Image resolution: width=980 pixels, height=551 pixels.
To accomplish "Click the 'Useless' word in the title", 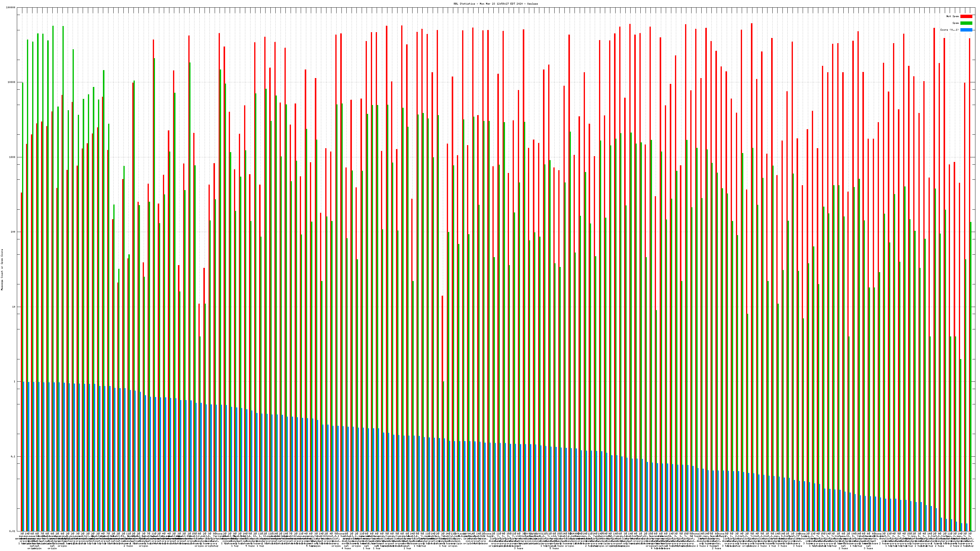I will pos(532,3).
